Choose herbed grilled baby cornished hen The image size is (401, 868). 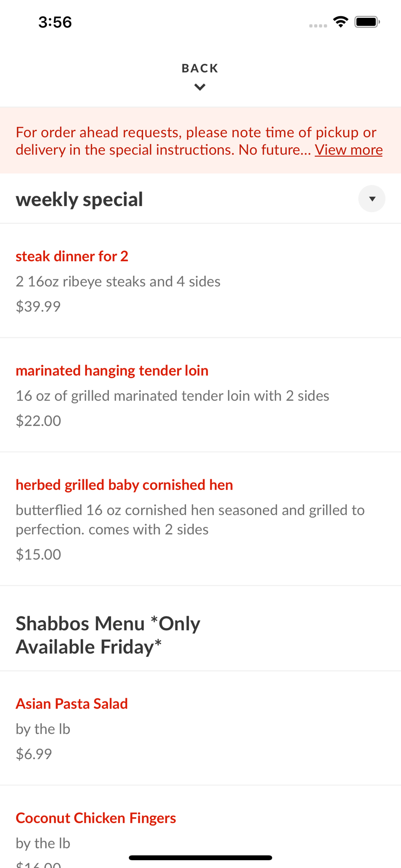point(200,519)
